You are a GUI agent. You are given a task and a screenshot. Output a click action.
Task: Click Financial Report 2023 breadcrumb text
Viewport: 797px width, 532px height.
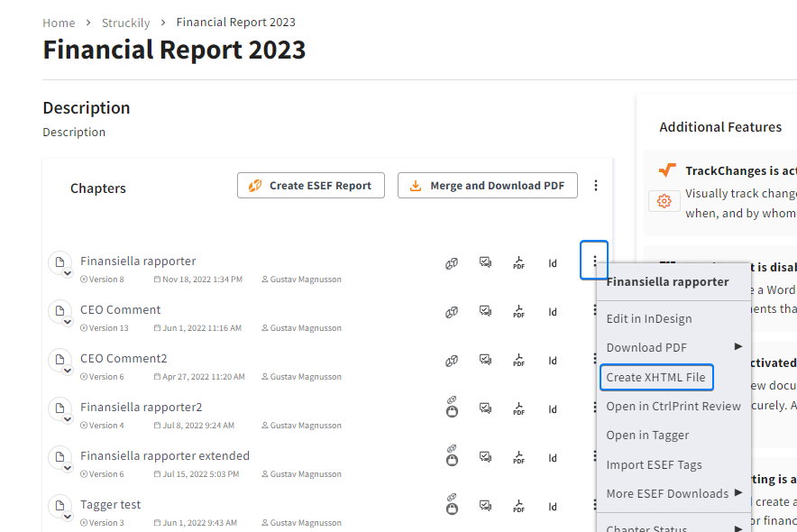236,23
